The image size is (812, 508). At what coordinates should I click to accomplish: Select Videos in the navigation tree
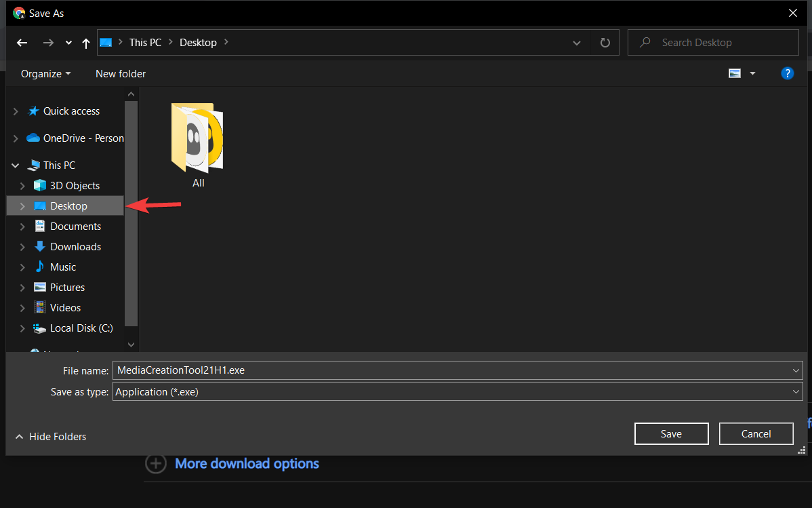(65, 307)
